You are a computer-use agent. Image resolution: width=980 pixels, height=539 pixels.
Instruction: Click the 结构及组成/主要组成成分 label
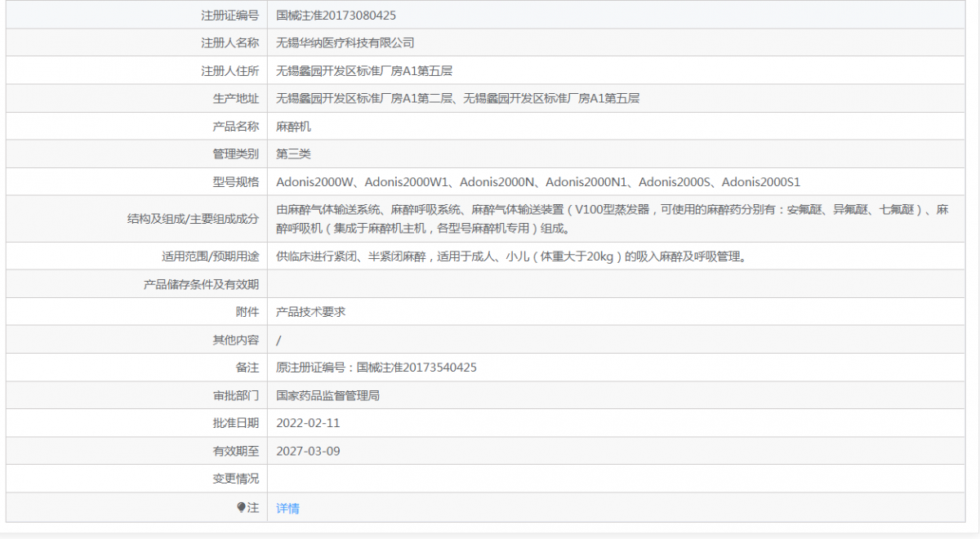pos(194,219)
